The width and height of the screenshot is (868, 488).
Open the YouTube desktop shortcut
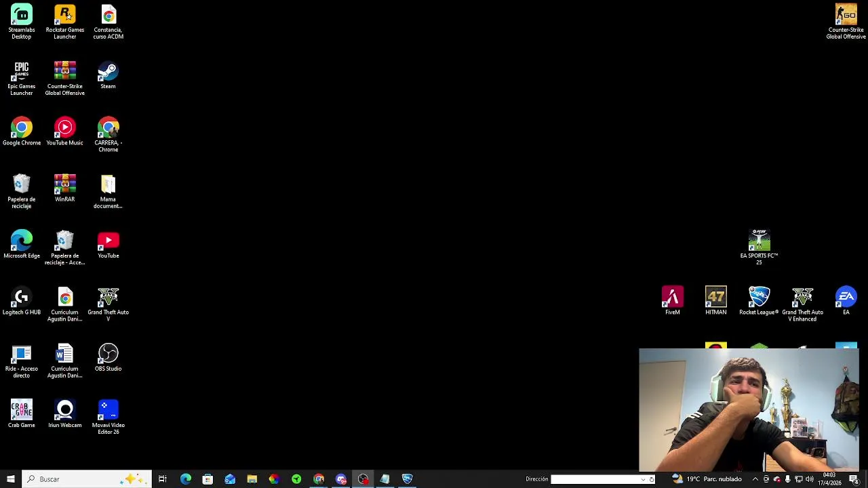coord(108,244)
